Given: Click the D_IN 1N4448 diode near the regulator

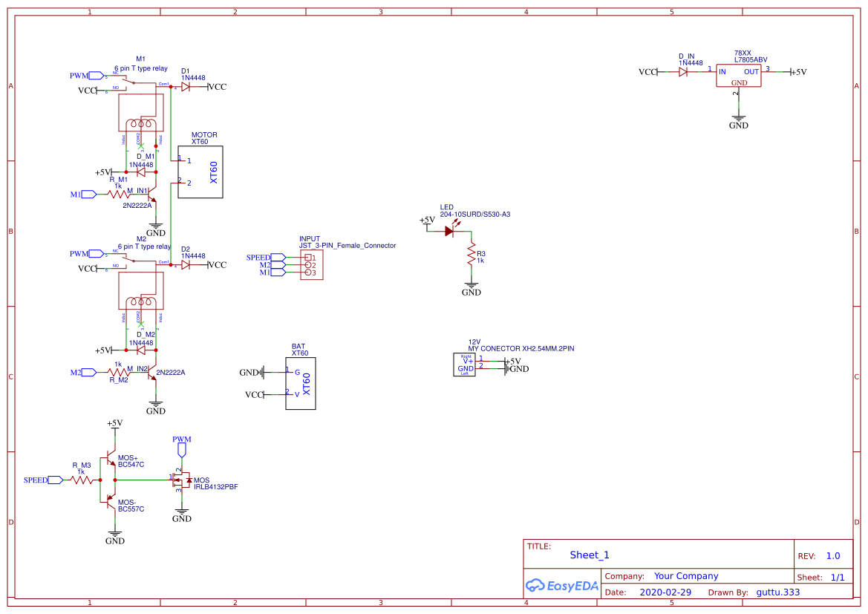Looking at the screenshot, I should click(683, 72).
